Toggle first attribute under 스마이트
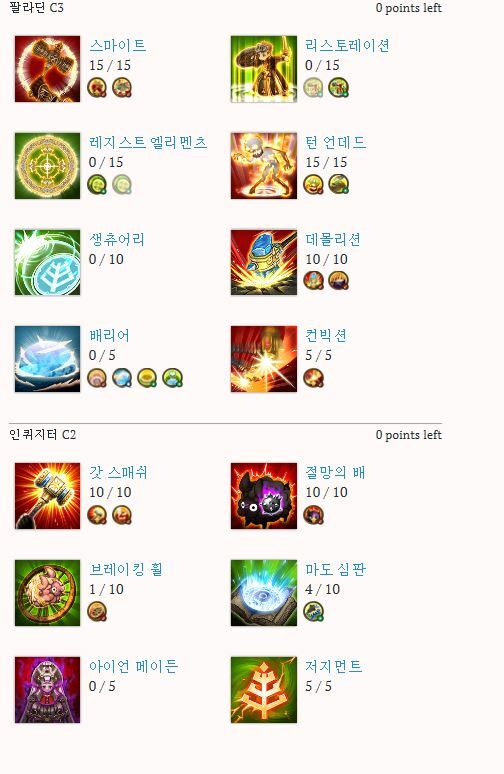504x774 pixels. click(97, 87)
